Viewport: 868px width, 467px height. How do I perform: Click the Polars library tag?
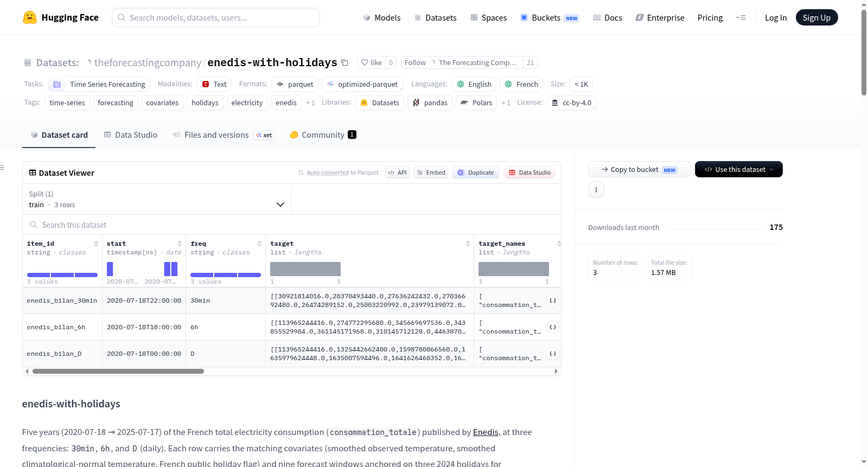click(x=476, y=103)
